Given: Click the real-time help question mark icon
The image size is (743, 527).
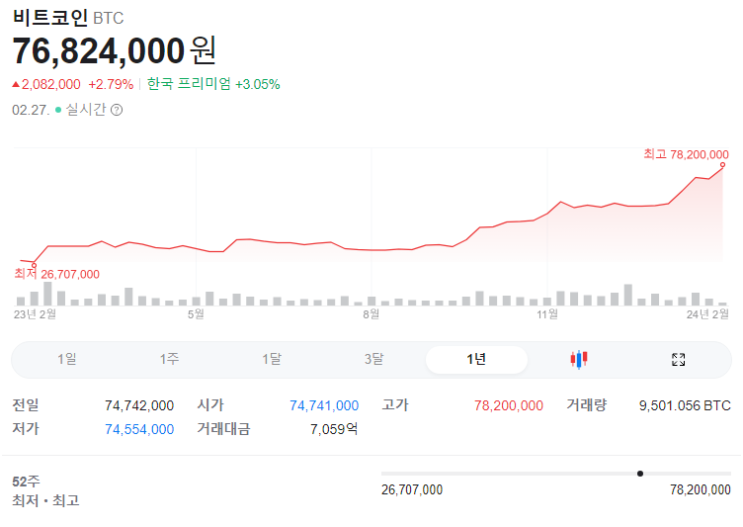Looking at the screenshot, I should point(117,110).
